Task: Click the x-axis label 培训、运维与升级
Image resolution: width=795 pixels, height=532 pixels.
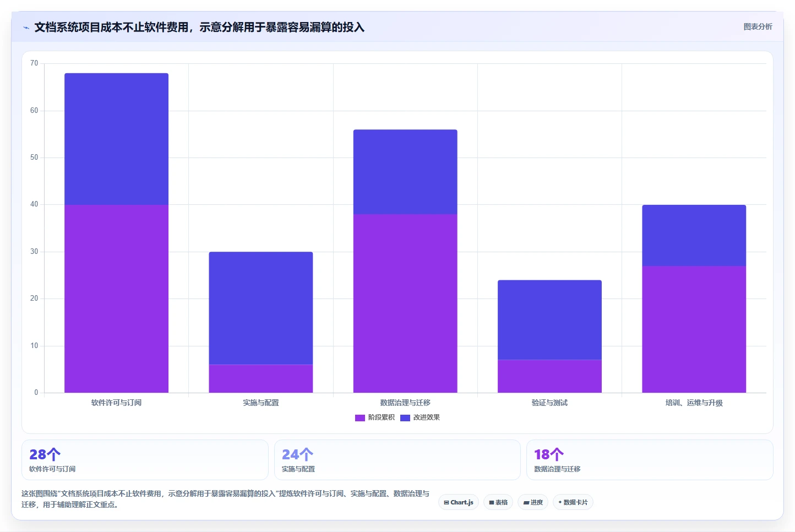Action: pos(694,403)
